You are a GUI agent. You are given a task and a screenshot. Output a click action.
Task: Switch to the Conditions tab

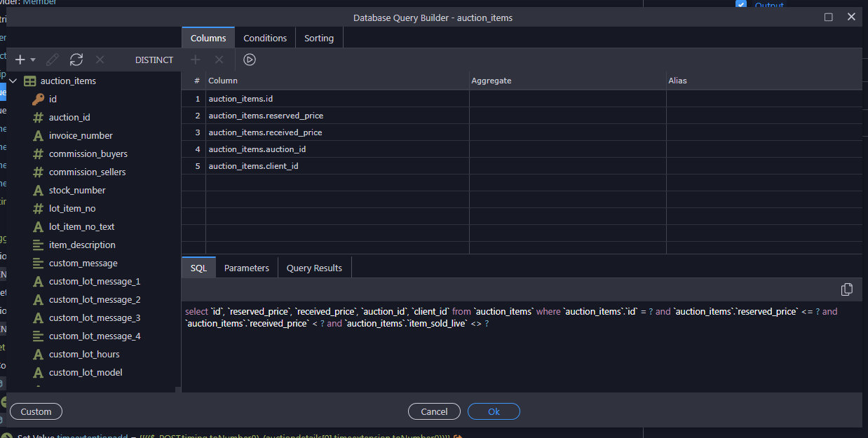265,38
